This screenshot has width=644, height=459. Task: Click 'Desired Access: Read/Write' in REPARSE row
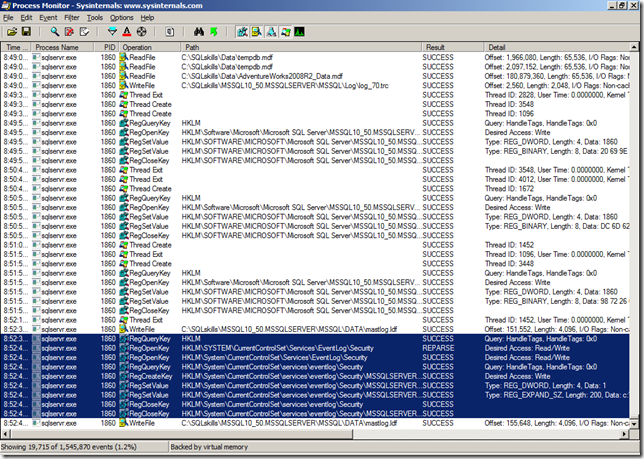coord(527,348)
